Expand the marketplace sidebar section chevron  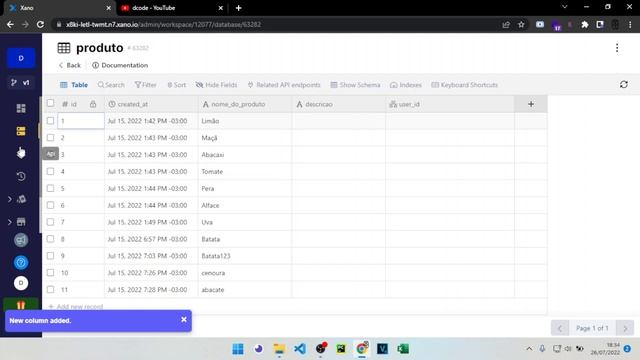coord(9,222)
